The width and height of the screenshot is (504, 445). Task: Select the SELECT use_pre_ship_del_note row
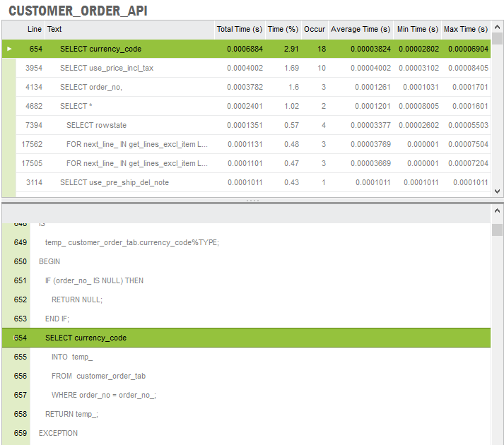115,183
